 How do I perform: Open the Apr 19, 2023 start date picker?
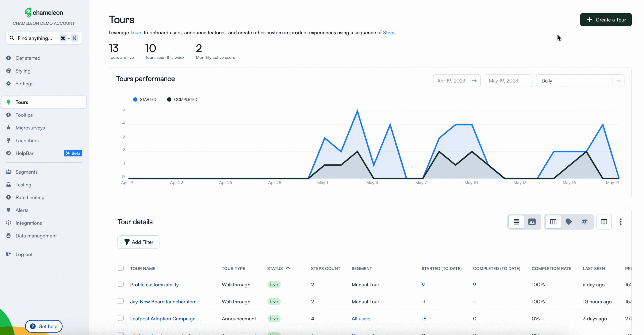(x=457, y=81)
